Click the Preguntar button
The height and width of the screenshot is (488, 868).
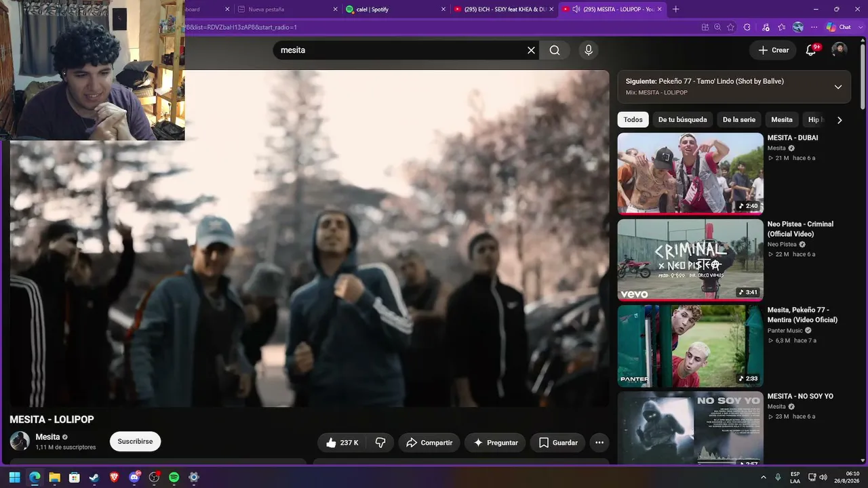[x=495, y=443]
